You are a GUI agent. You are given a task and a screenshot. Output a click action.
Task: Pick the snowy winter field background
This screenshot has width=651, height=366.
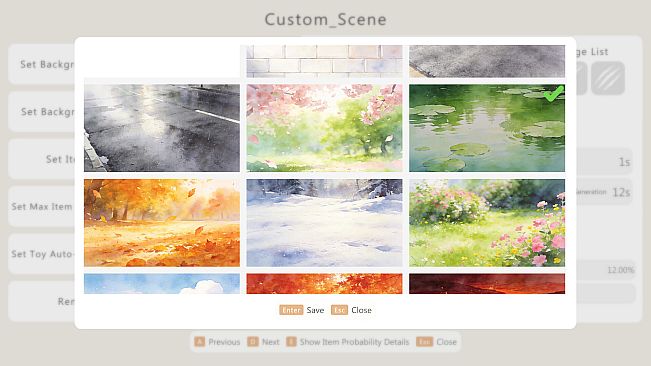coord(324,223)
